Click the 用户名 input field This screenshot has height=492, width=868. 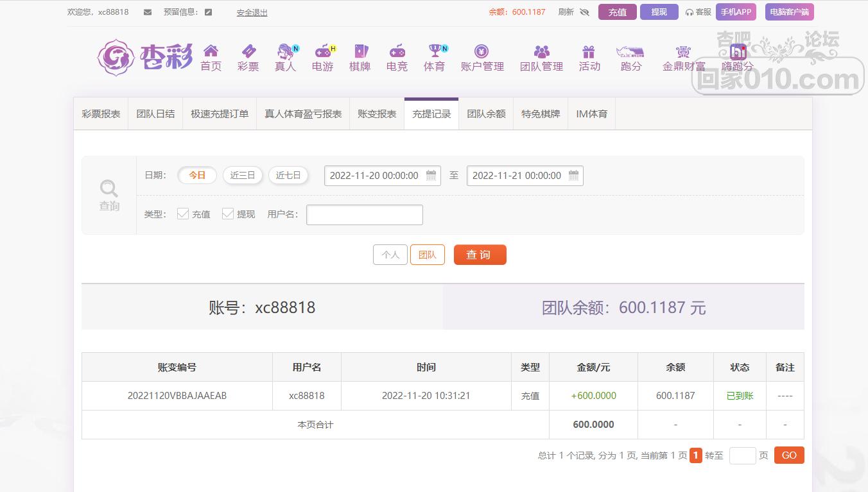pos(364,215)
